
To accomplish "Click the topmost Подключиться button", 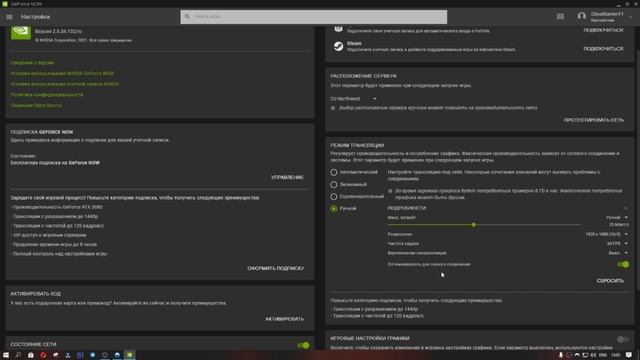I will 603,30.
